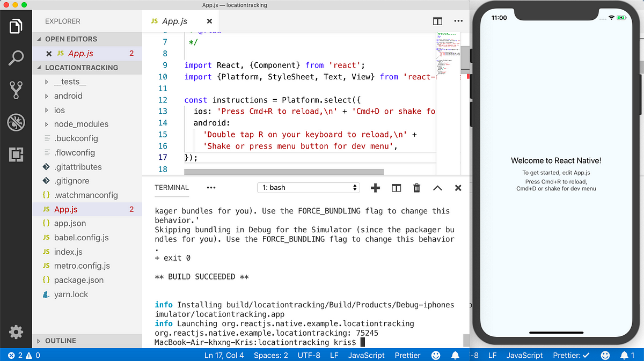Image resolution: width=644 pixels, height=361 pixels.
Task: Open the Search view icon
Action: coord(16,58)
